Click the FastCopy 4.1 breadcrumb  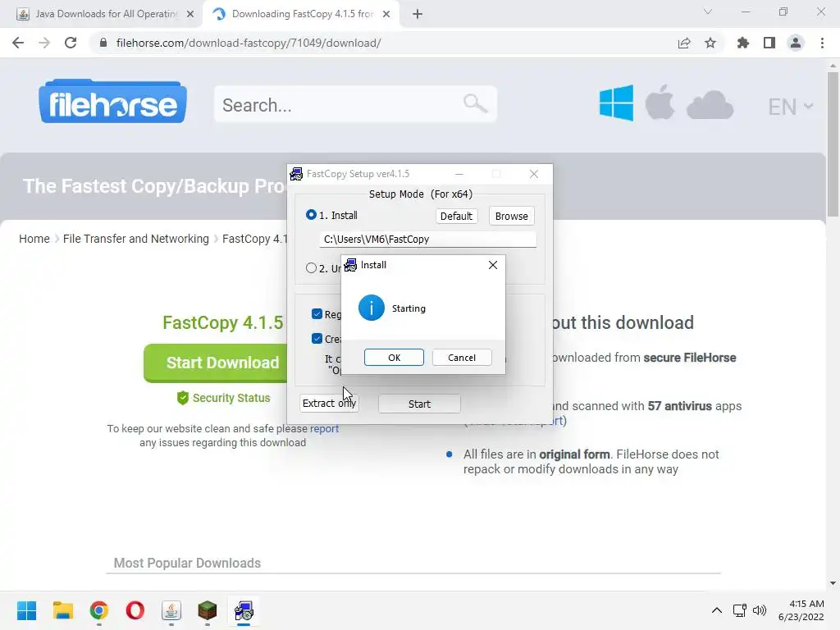[x=255, y=239]
